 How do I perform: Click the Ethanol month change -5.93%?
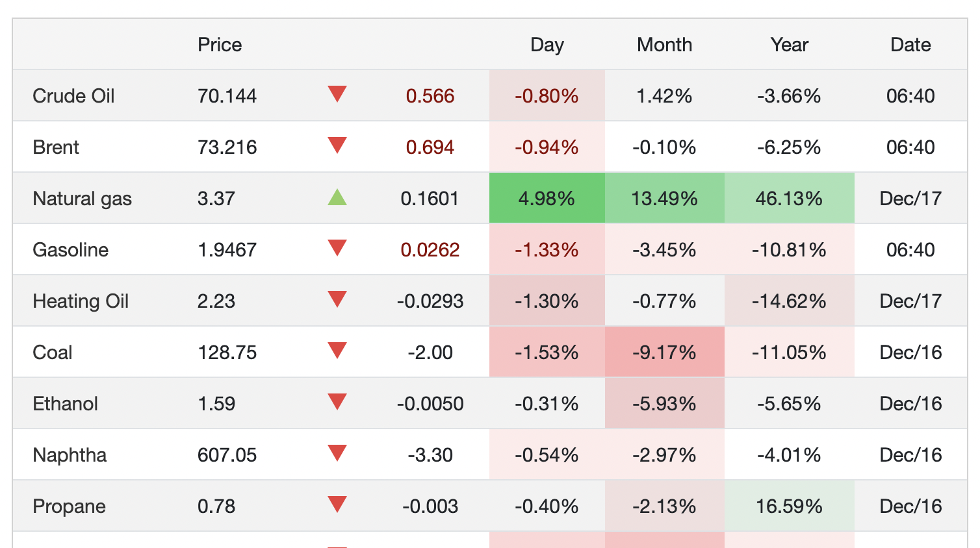pyautogui.click(x=664, y=404)
